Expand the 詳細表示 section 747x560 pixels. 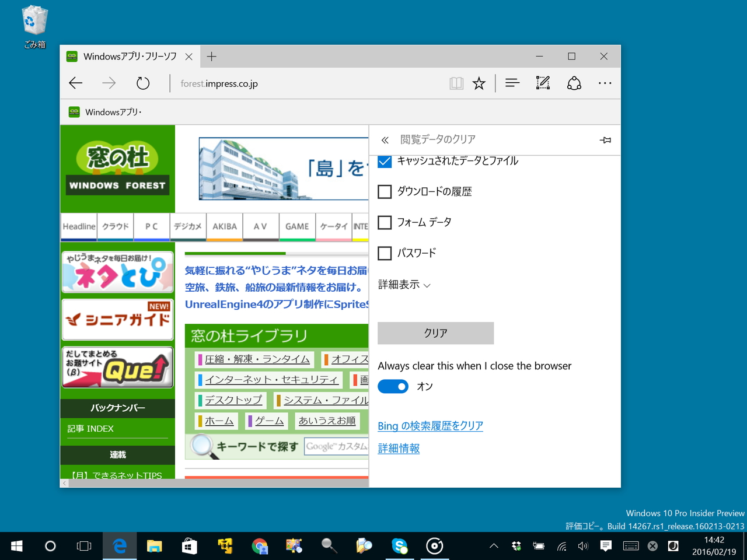[x=403, y=285]
